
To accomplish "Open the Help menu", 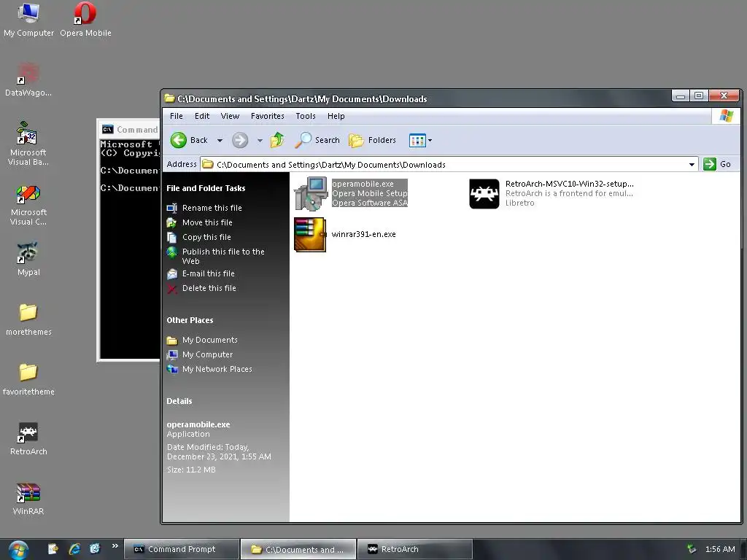I will pyautogui.click(x=336, y=116).
